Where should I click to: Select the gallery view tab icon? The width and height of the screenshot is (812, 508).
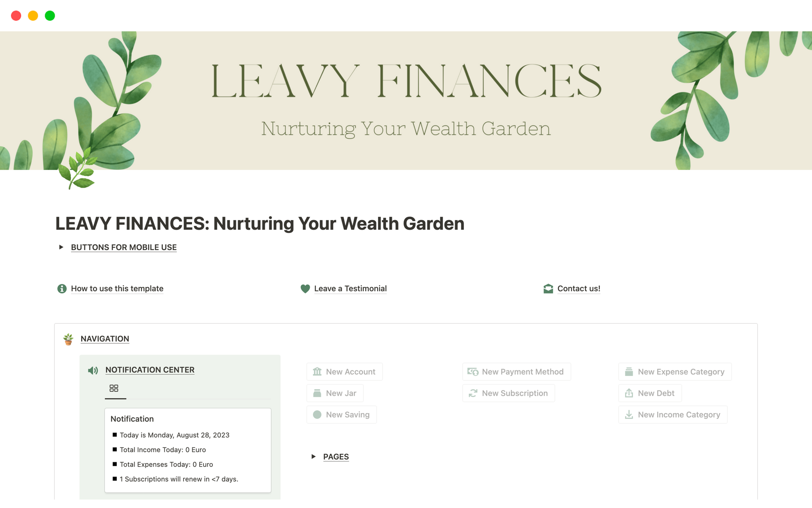[114, 388]
